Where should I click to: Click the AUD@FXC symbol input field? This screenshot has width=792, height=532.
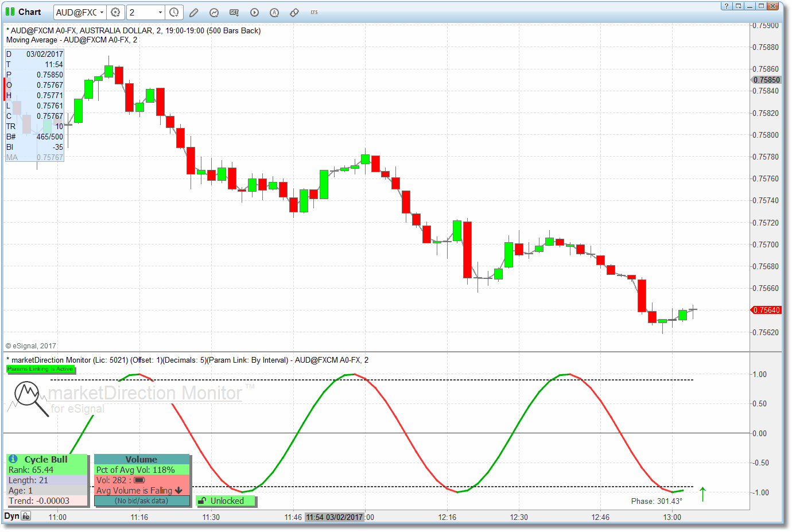76,12
